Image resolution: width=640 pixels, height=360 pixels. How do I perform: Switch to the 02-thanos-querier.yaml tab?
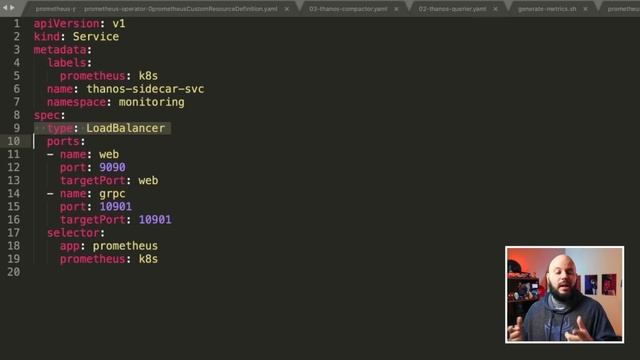(452, 9)
